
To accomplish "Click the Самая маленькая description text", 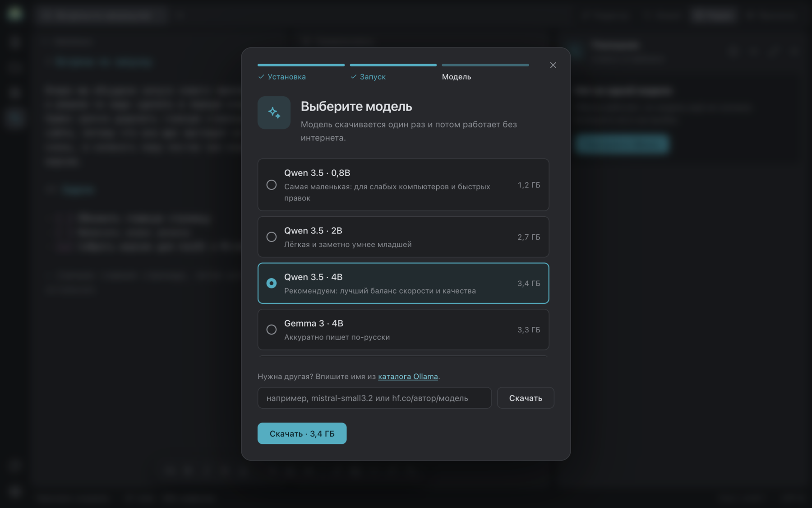I will tap(387, 192).
